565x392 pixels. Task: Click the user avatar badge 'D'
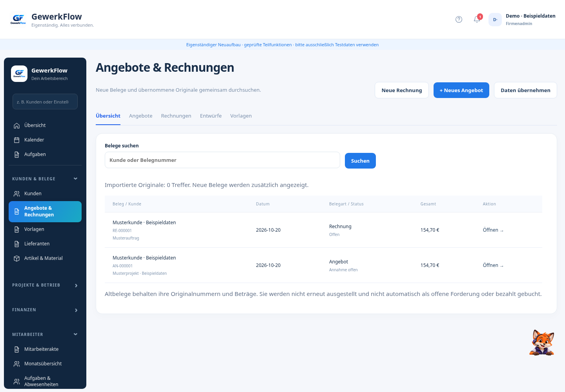point(495,20)
